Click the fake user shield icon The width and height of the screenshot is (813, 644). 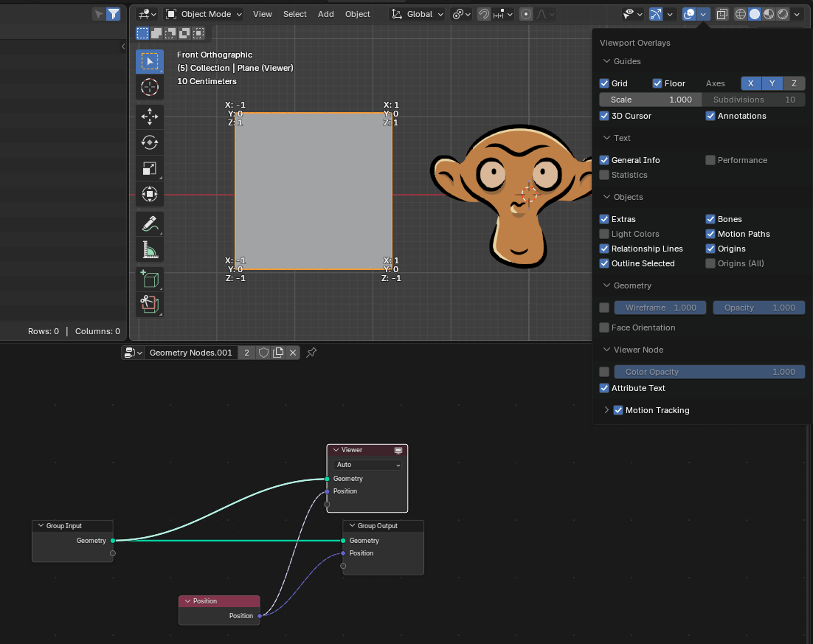264,353
